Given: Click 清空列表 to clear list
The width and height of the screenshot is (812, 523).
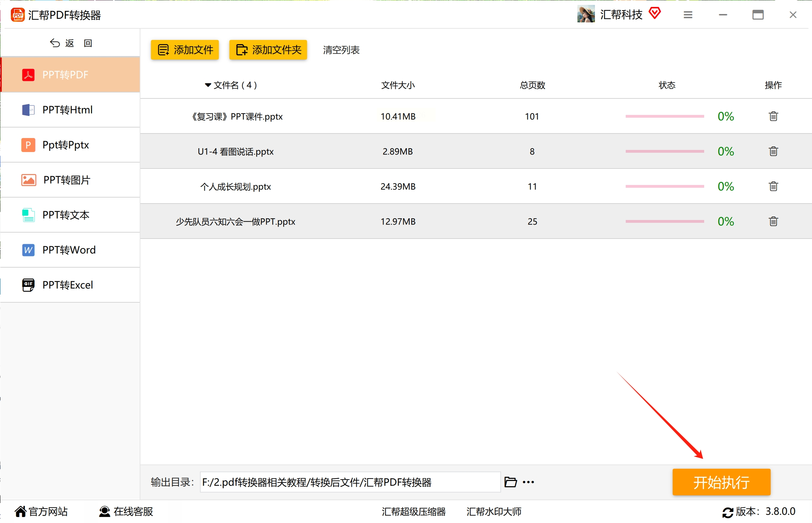Looking at the screenshot, I should coord(341,50).
